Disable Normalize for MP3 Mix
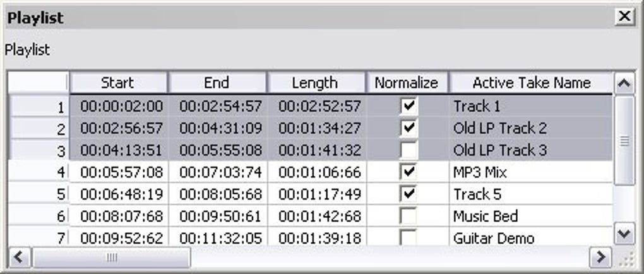This screenshot has width=644, height=274. pos(408,172)
